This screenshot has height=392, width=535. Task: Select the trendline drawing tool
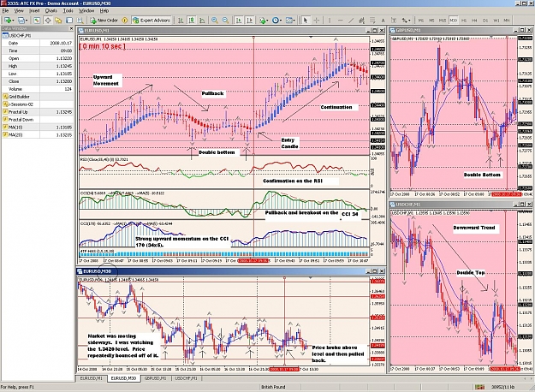pyautogui.click(x=351, y=21)
